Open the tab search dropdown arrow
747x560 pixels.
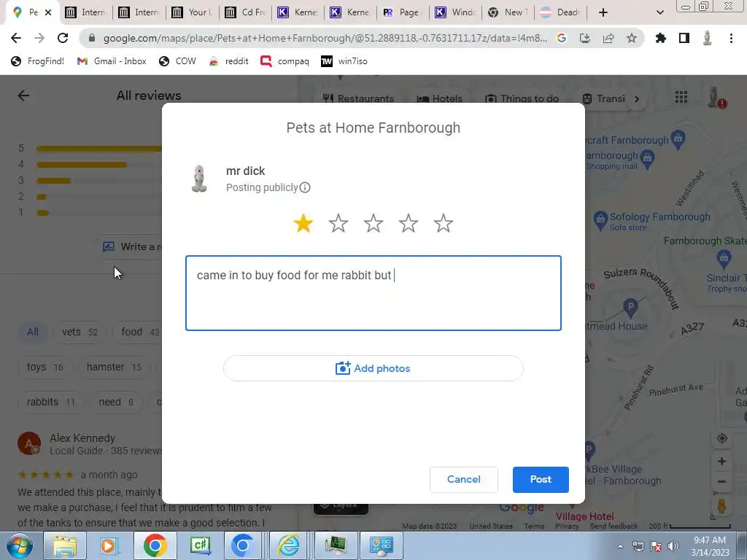(659, 12)
